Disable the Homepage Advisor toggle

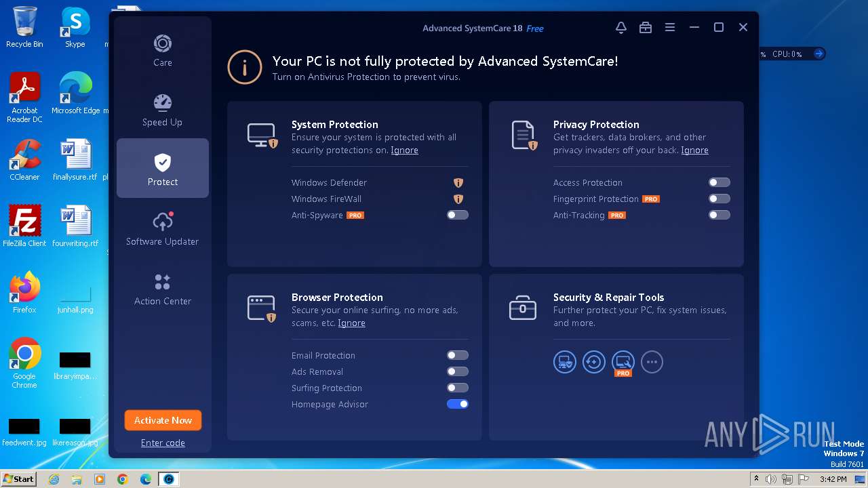[x=458, y=404]
